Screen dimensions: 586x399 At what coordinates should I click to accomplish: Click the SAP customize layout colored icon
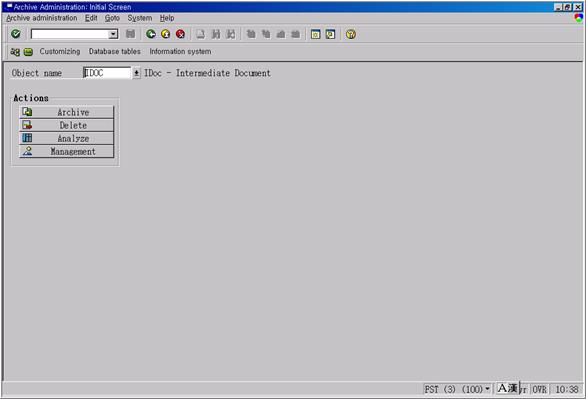coord(579,18)
